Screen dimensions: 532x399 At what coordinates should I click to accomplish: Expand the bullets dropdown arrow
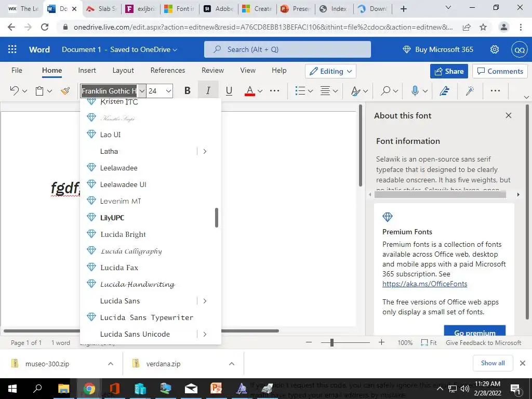pyautogui.click(x=310, y=91)
